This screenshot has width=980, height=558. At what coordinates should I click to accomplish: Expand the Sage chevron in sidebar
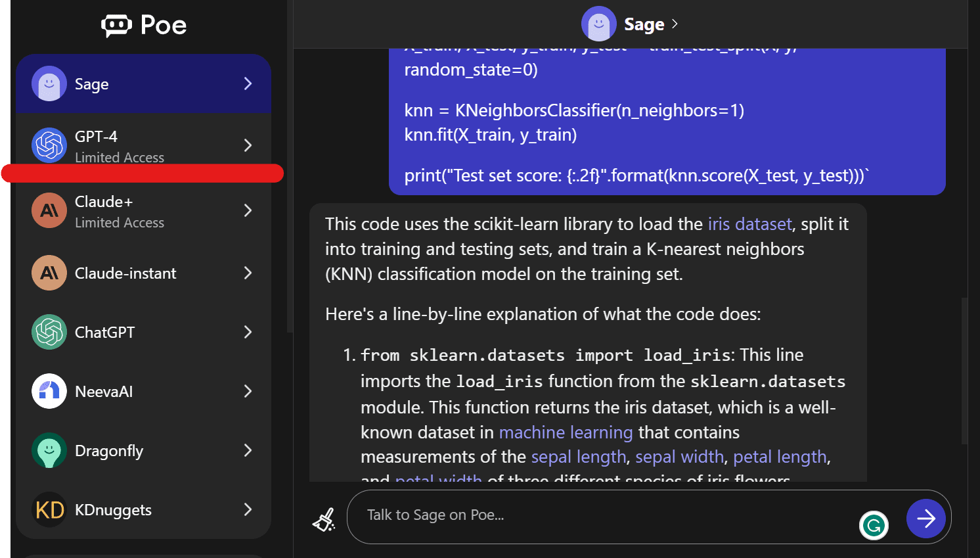coord(248,83)
